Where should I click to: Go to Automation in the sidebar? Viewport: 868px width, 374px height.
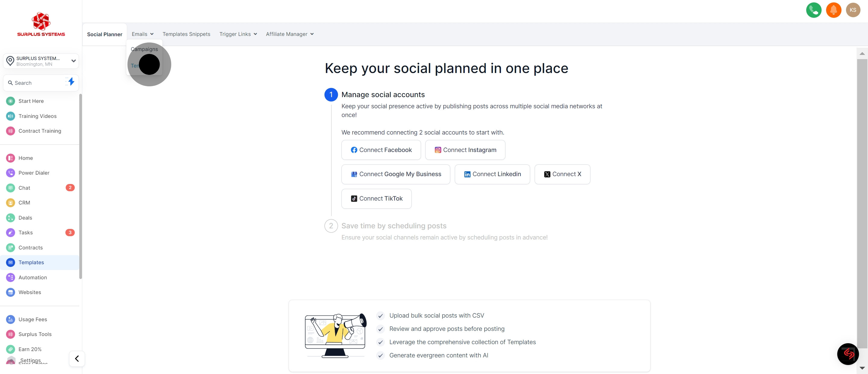pyautogui.click(x=32, y=277)
